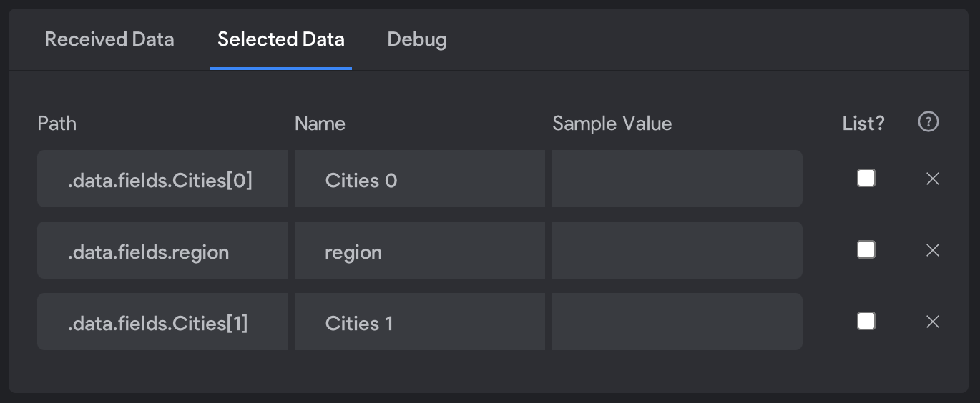Click the Path column header
This screenshot has width=980, height=403.
(x=57, y=124)
